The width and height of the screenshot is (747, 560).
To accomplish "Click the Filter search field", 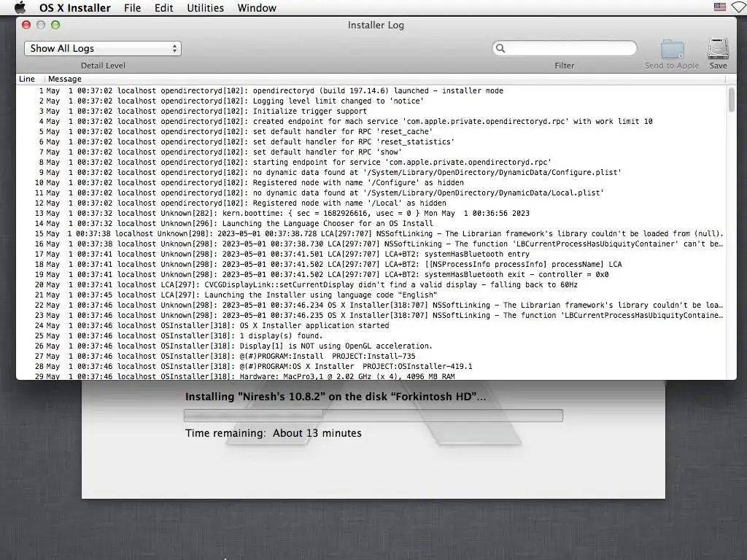I will coord(564,48).
